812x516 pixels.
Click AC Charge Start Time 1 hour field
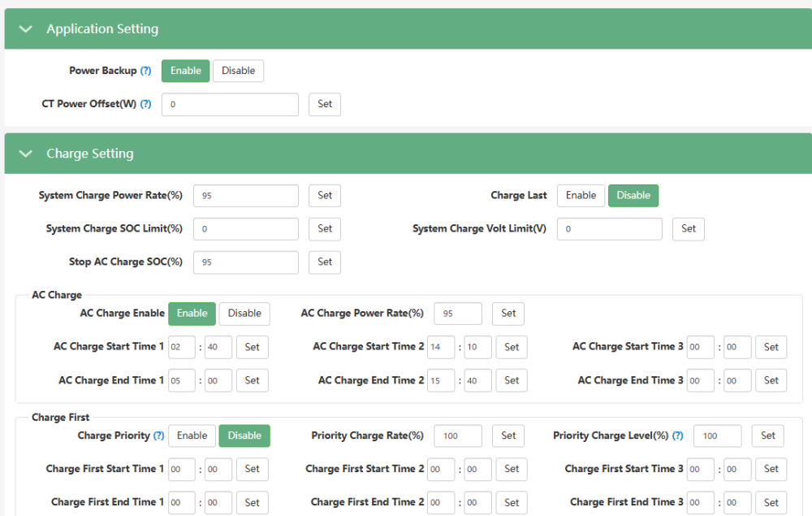[x=182, y=347]
